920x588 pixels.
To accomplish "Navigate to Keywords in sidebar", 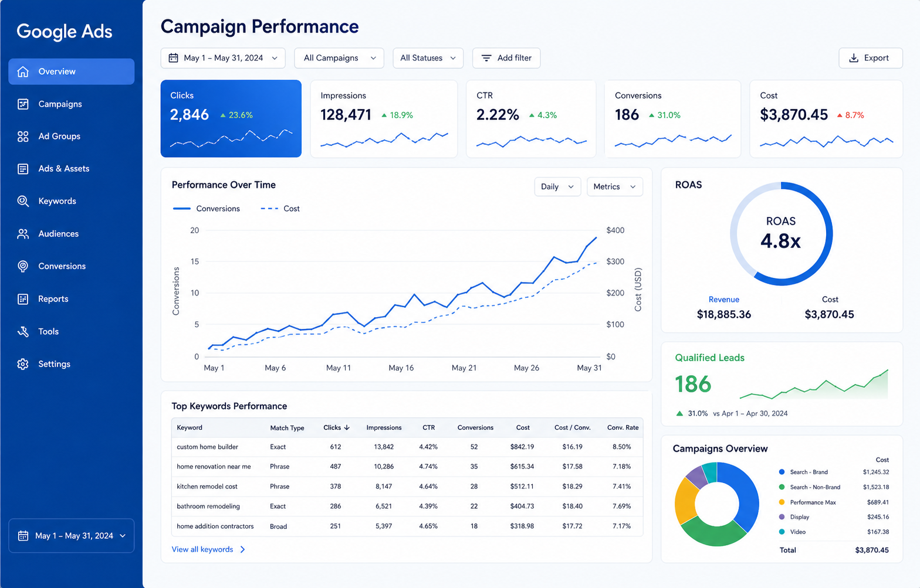I will pyautogui.click(x=72, y=201).
